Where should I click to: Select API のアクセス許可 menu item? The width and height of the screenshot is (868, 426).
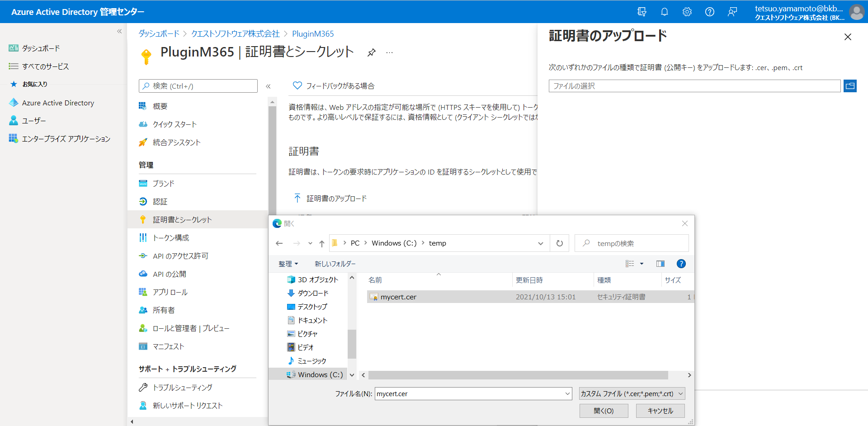tap(180, 256)
